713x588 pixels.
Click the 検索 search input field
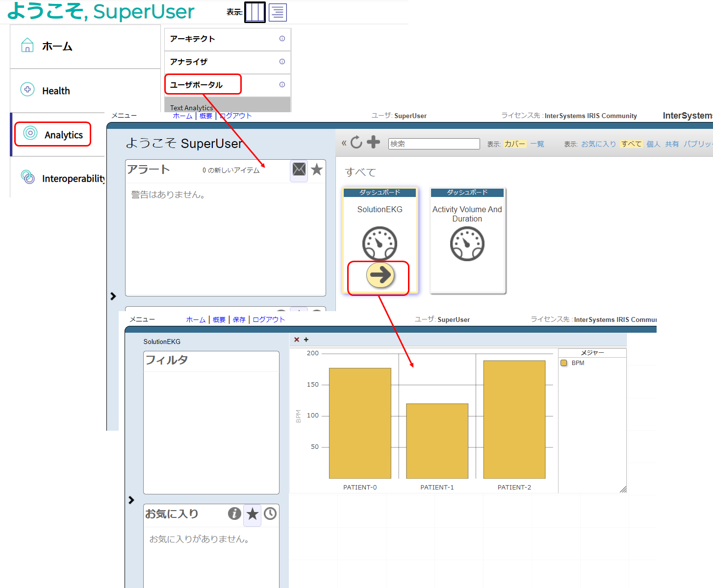click(x=434, y=144)
